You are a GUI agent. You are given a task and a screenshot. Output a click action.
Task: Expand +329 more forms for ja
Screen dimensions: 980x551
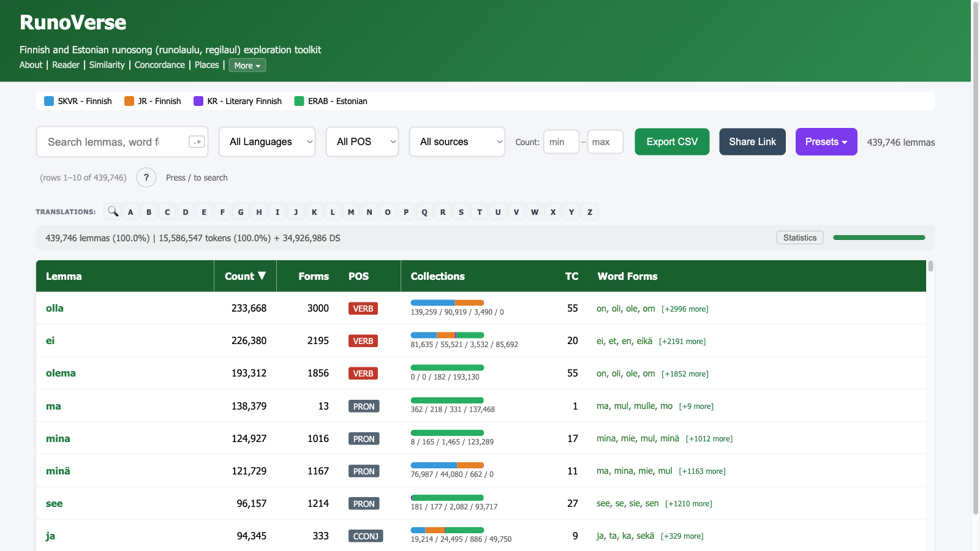[x=682, y=536]
